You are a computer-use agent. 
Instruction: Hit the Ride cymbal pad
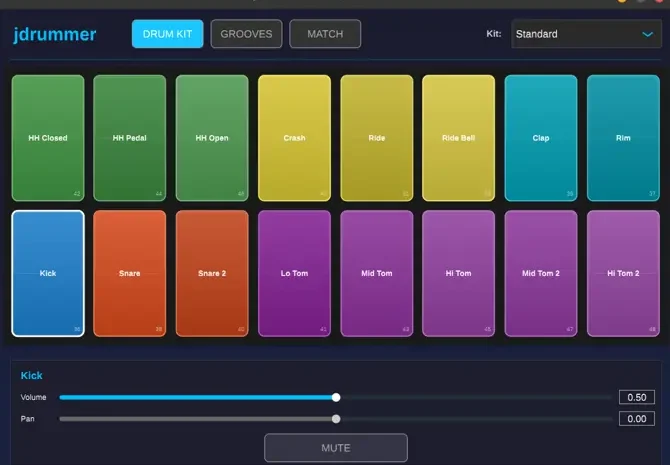click(x=376, y=138)
